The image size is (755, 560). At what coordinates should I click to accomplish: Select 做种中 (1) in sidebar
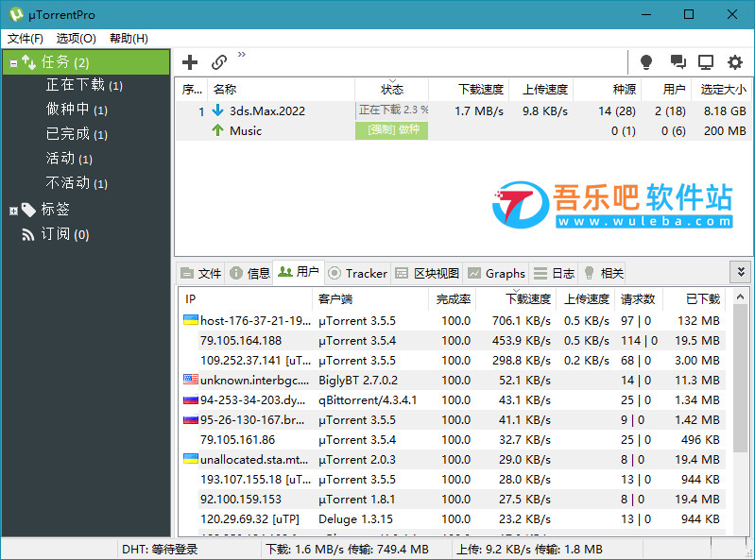[77, 110]
